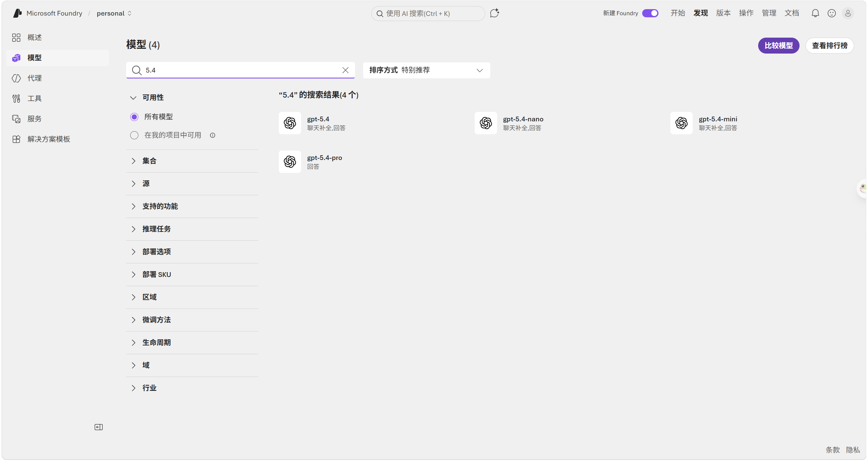Click the Microsoft Foundry logo icon
The width and height of the screenshot is (868, 461).
click(x=17, y=13)
